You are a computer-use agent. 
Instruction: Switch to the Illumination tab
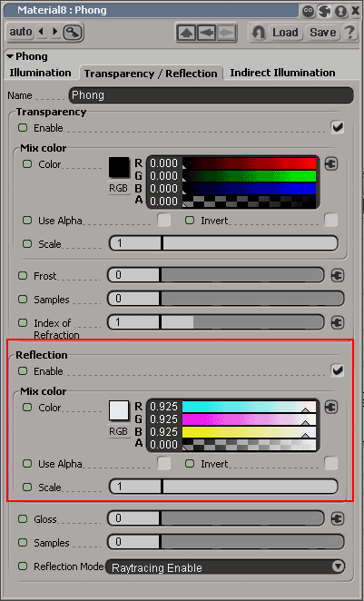click(x=40, y=73)
